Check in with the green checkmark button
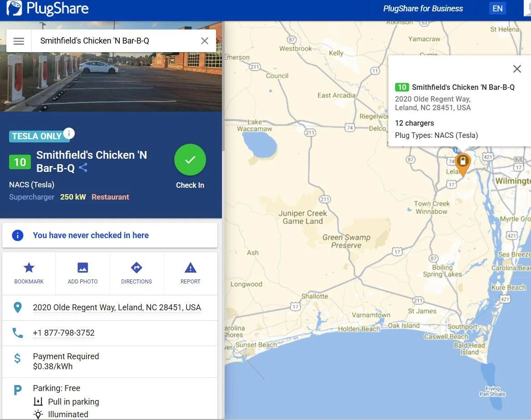 click(x=190, y=160)
